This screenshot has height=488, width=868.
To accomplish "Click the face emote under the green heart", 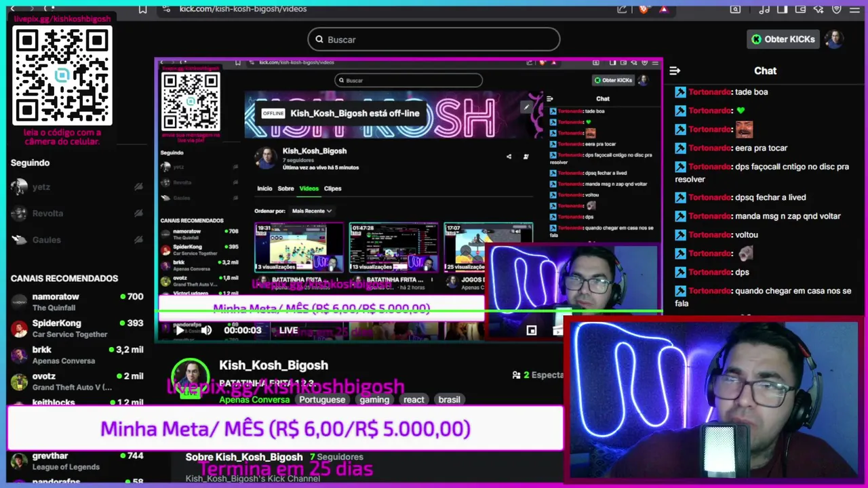I will coord(744,129).
